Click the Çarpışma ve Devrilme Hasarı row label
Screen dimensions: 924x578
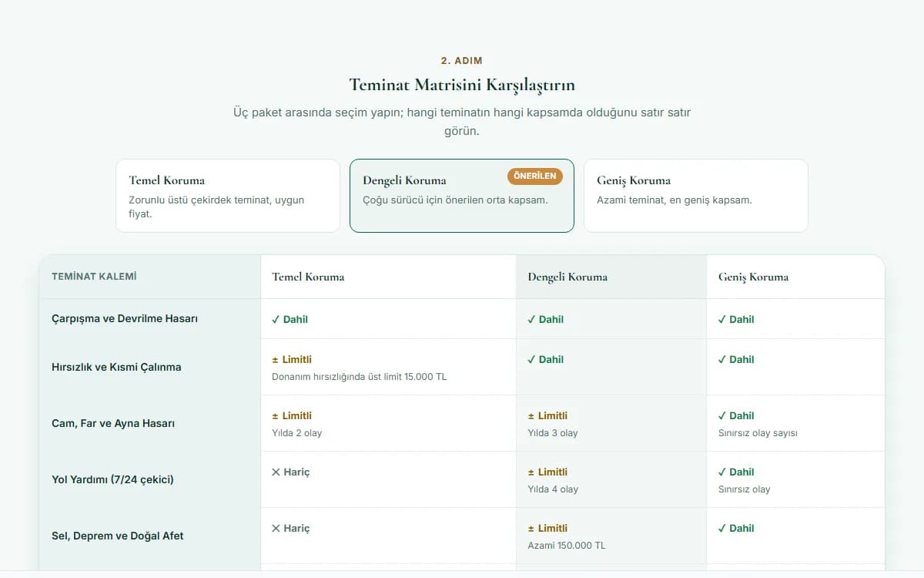tap(125, 318)
